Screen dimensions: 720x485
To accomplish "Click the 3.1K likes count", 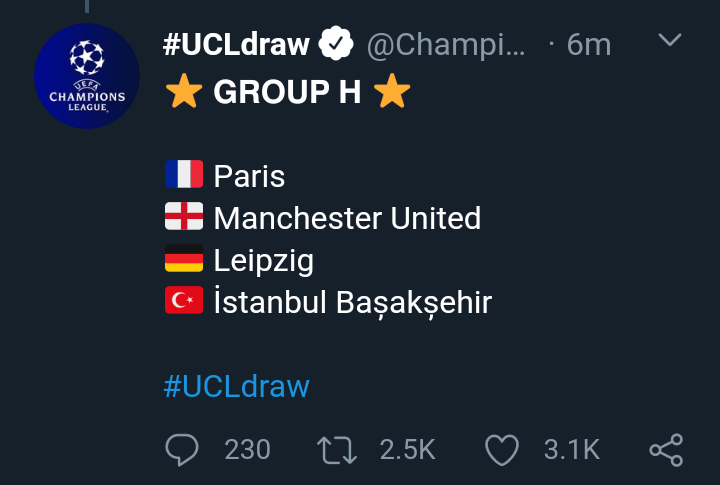I will click(571, 450).
